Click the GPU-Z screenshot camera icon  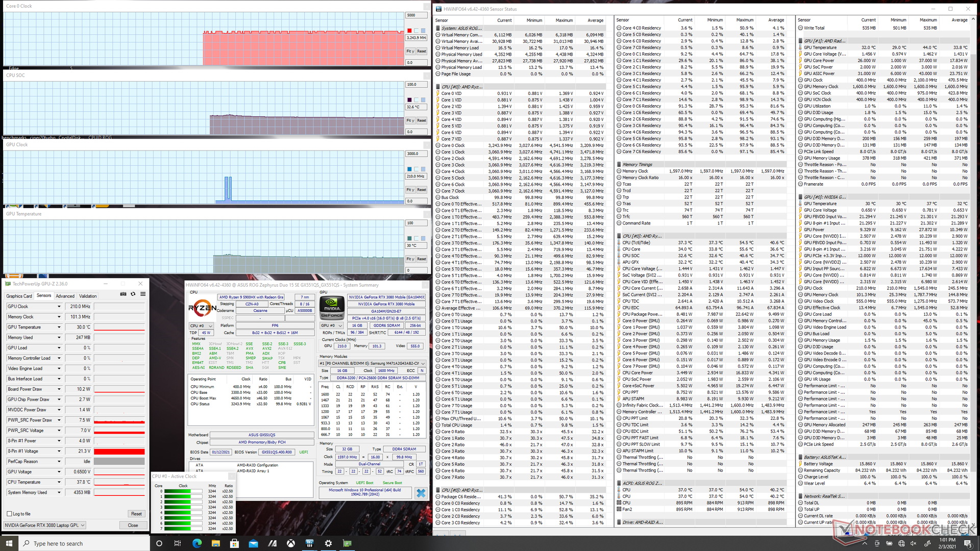(123, 294)
